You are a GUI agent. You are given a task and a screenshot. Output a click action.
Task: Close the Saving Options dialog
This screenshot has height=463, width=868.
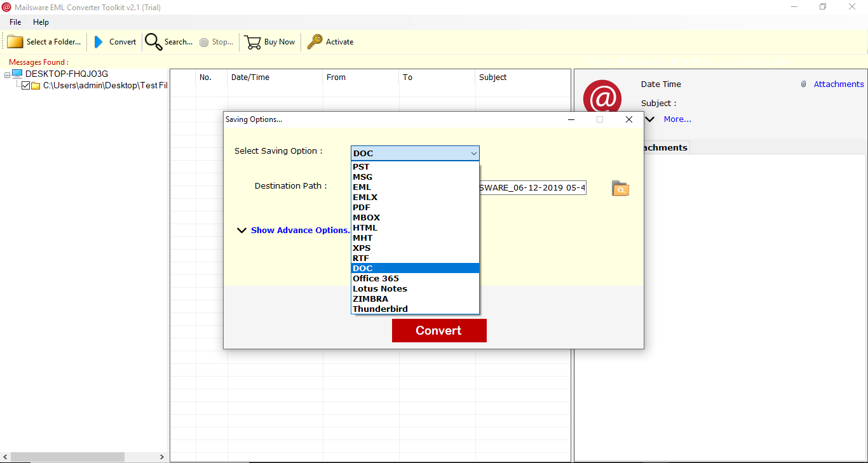(629, 119)
